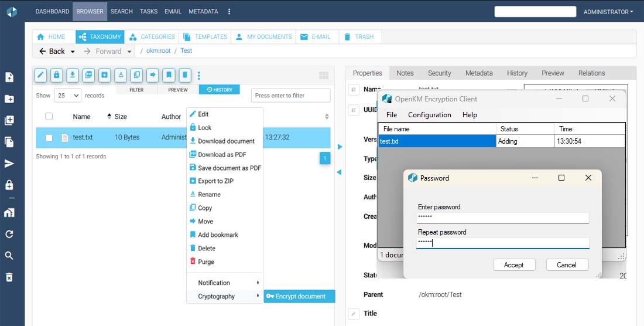Screen dimensions: 644x326
Task: Open the ADMINISTRATOR user dropdown
Action: 608,12
